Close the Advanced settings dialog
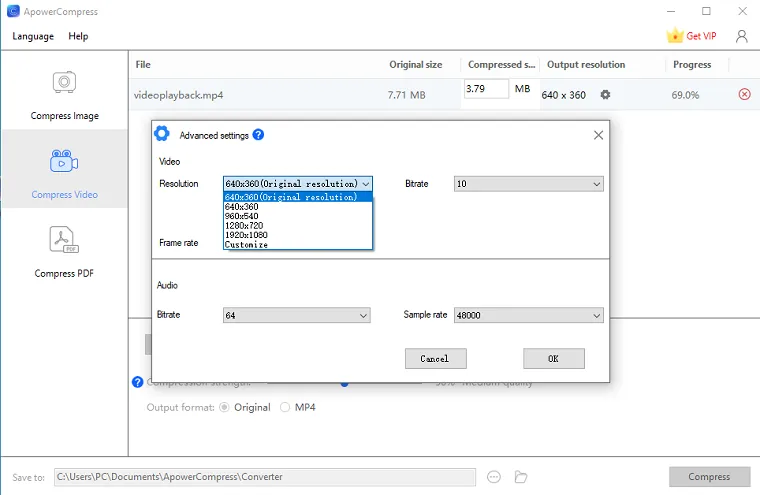 [599, 135]
